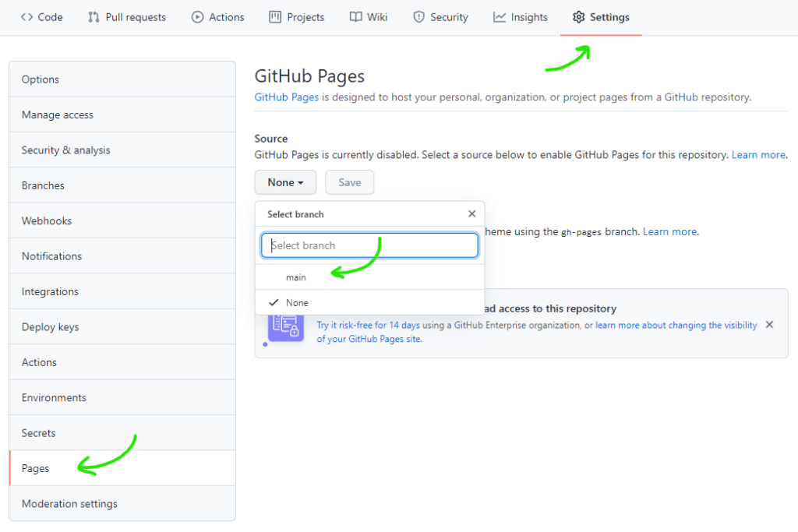
Task: Select Pages in the settings sidebar
Action: (x=122, y=468)
